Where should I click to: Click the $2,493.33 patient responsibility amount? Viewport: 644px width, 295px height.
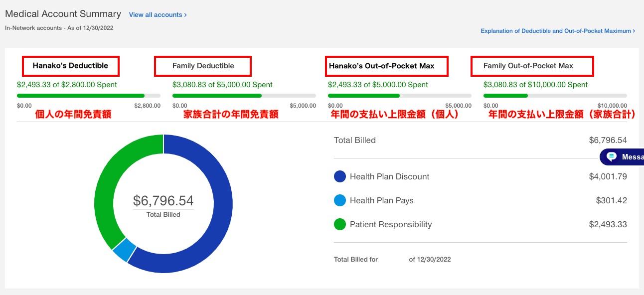[608, 224]
